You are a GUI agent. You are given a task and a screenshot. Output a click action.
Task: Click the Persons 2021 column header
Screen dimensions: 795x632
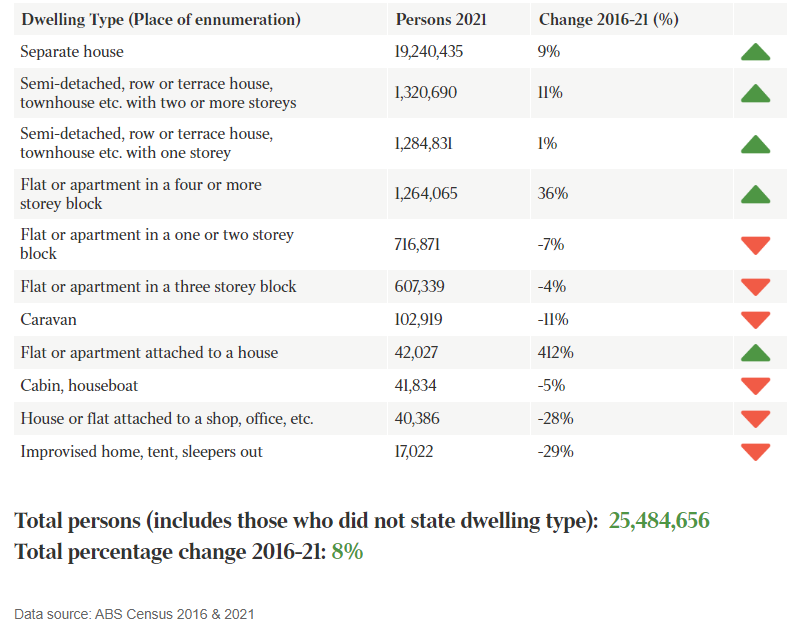click(x=440, y=20)
